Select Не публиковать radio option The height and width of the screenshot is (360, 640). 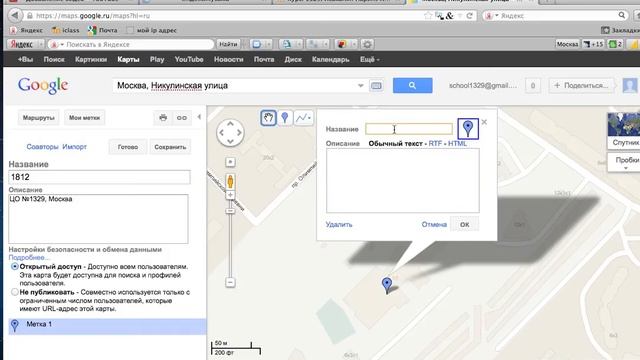pyautogui.click(x=15, y=292)
